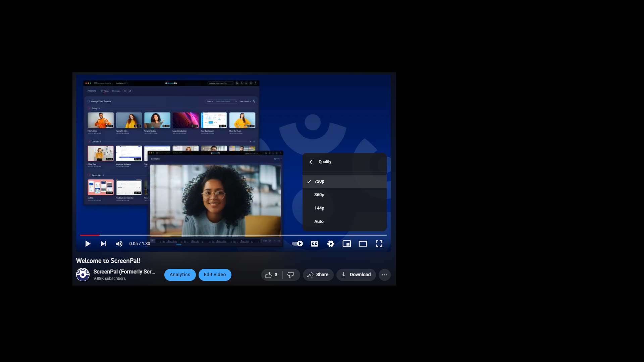This screenshot has width=644, height=362.
Task: Toggle the autoplay switch
Action: point(297,244)
